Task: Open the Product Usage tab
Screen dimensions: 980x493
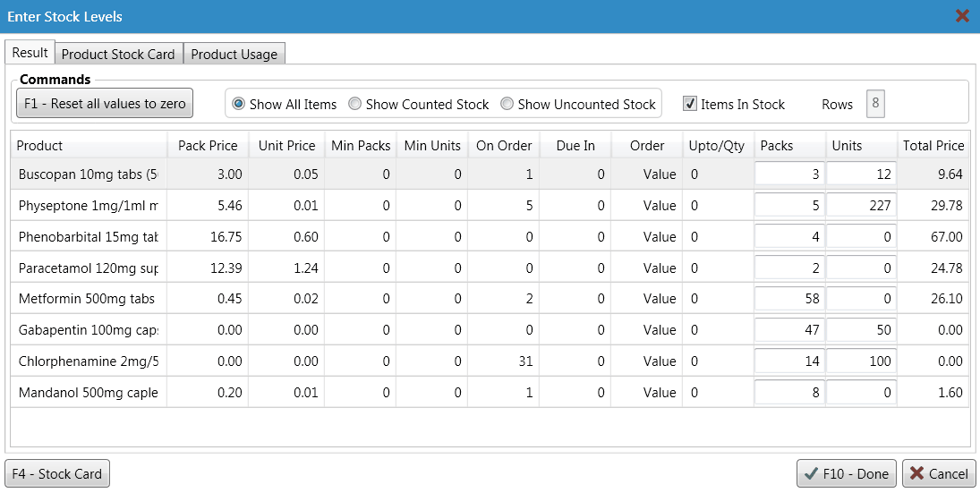Action: click(234, 54)
